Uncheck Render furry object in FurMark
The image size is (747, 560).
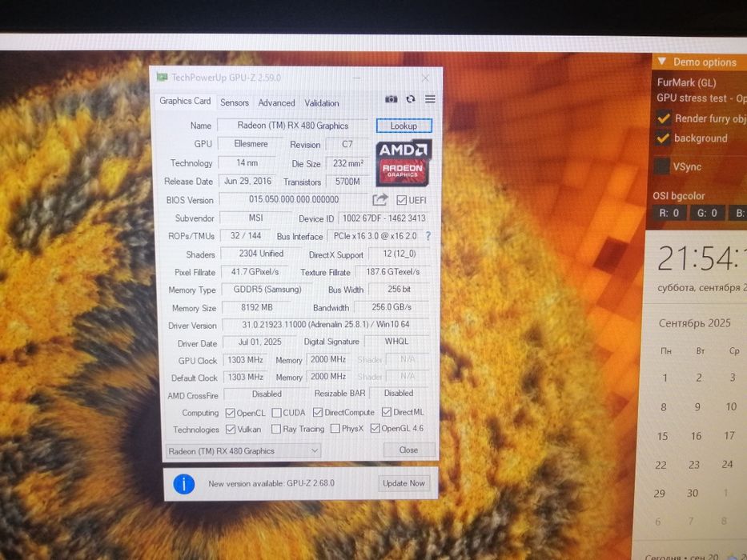tap(663, 118)
